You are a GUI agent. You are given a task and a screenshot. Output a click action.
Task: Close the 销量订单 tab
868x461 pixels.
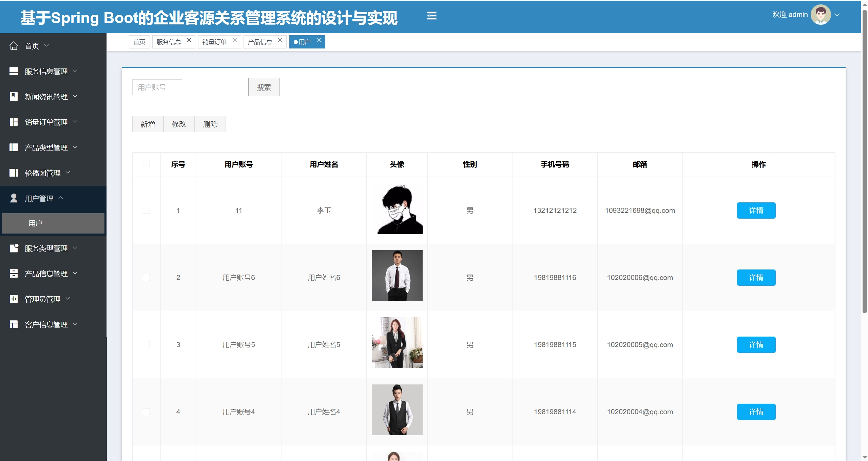click(234, 40)
